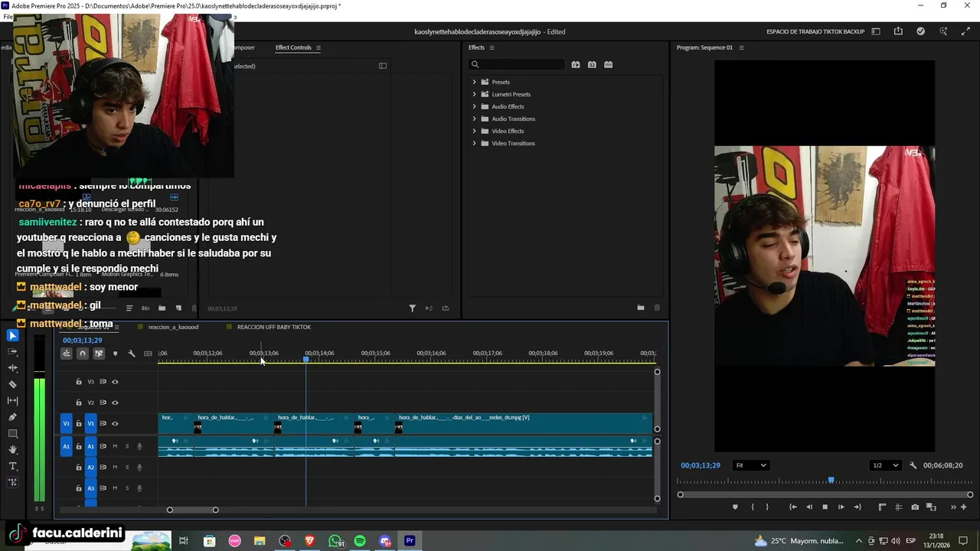Click 32-bit Color effects filter icon
Image resolution: width=980 pixels, height=551 pixels.
592,65
